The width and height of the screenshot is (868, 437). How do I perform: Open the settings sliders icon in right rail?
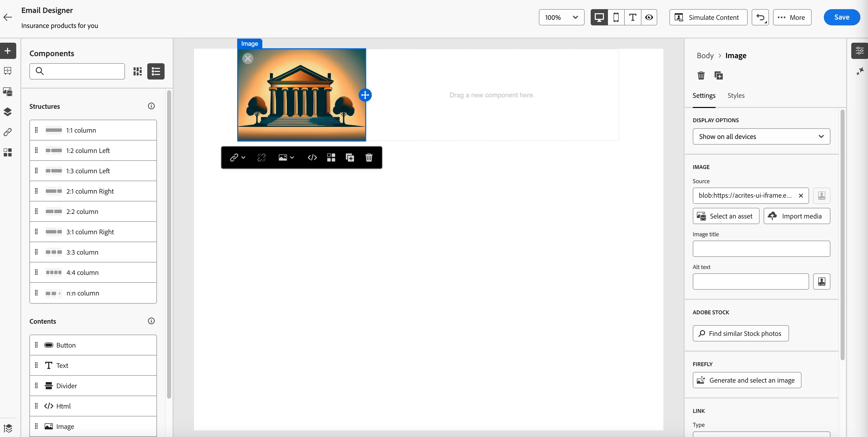860,51
